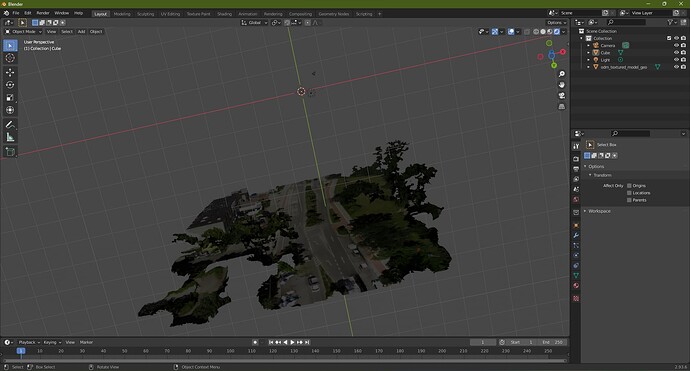The image size is (690, 371).
Task: Open the shading options dropdown arrow
Action: coord(564,32)
